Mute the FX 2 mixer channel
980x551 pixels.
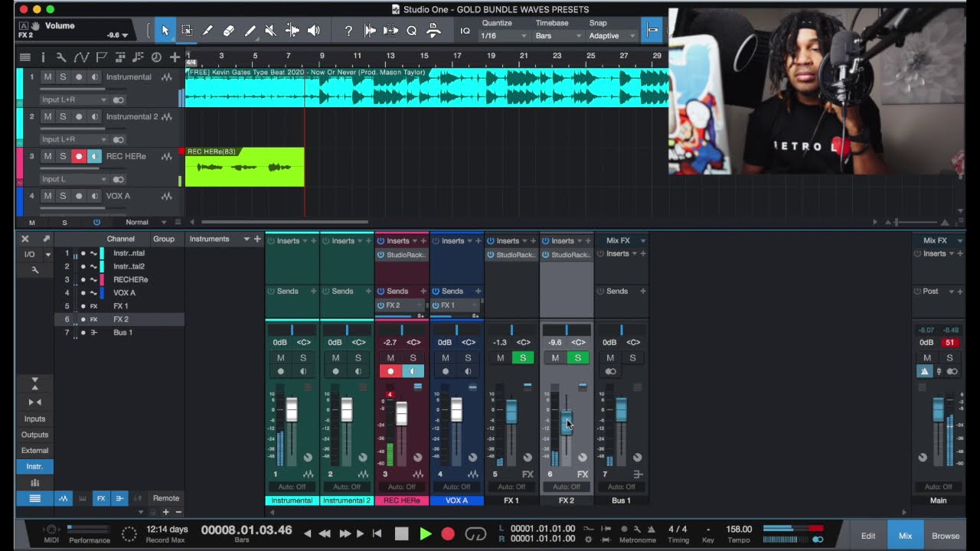555,358
